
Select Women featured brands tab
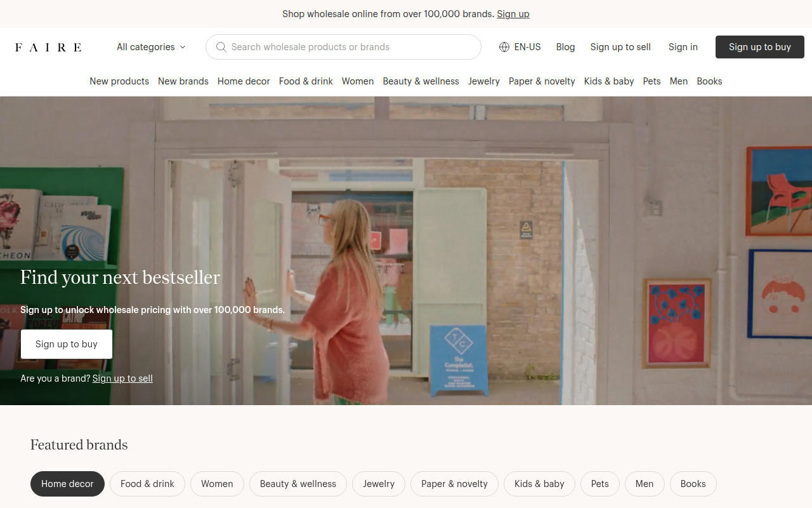217,484
